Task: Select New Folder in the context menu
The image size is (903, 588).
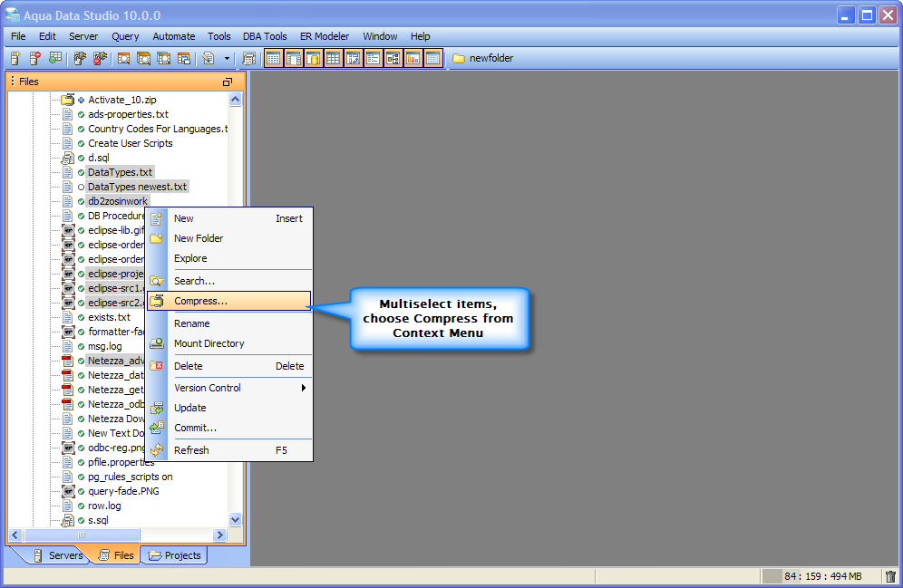Action: pyautogui.click(x=229, y=238)
